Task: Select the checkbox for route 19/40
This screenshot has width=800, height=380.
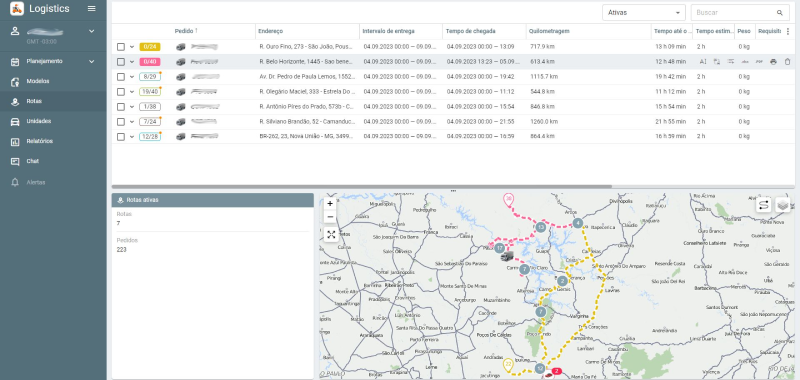Action: [x=120, y=92]
